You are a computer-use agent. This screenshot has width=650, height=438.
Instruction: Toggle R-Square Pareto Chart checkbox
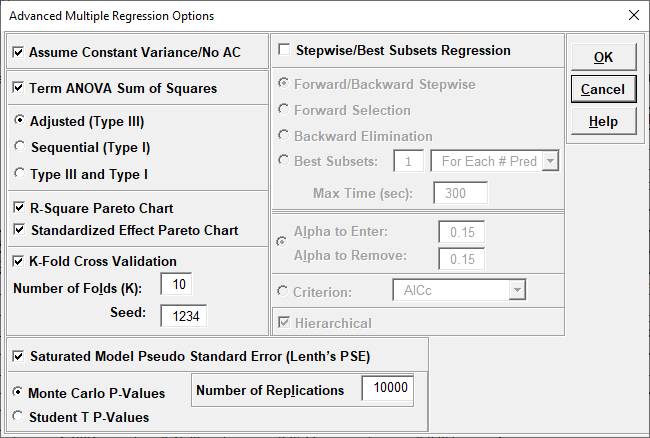19,207
